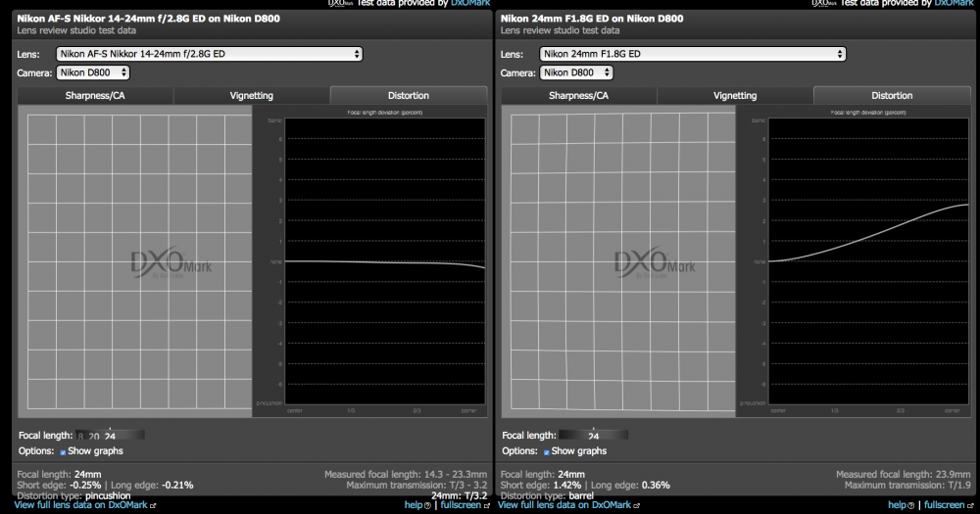
Task: Switch to Sharpness/CA tab in the 24mm F1.8G panel
Action: [578, 96]
